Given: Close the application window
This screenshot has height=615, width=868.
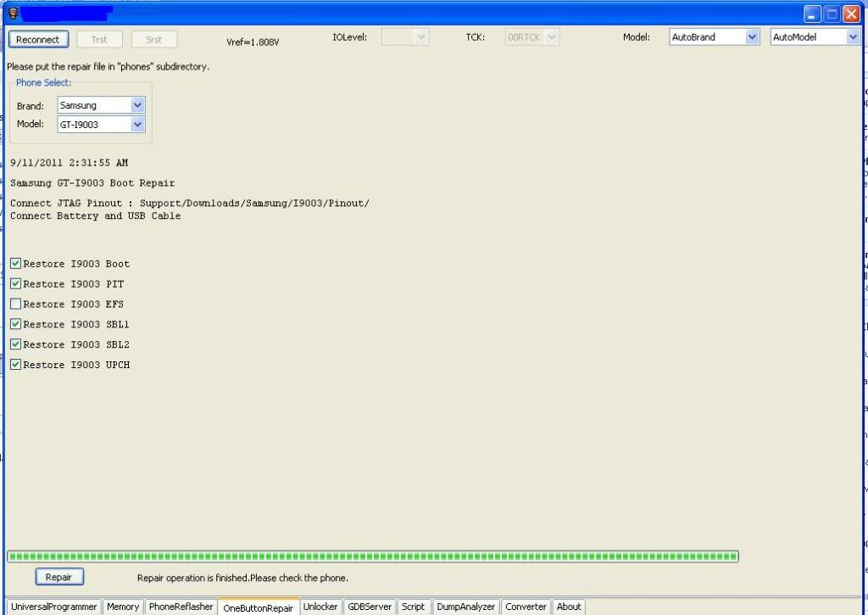Looking at the screenshot, I should click(851, 14).
